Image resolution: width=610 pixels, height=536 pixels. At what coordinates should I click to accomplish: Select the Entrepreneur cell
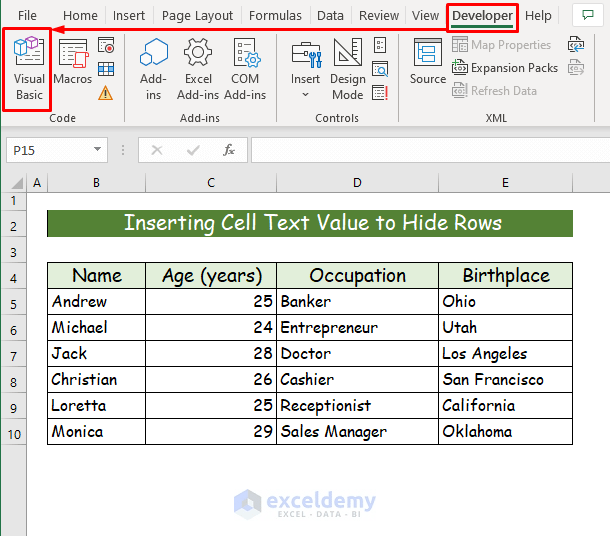pyautogui.click(x=357, y=328)
